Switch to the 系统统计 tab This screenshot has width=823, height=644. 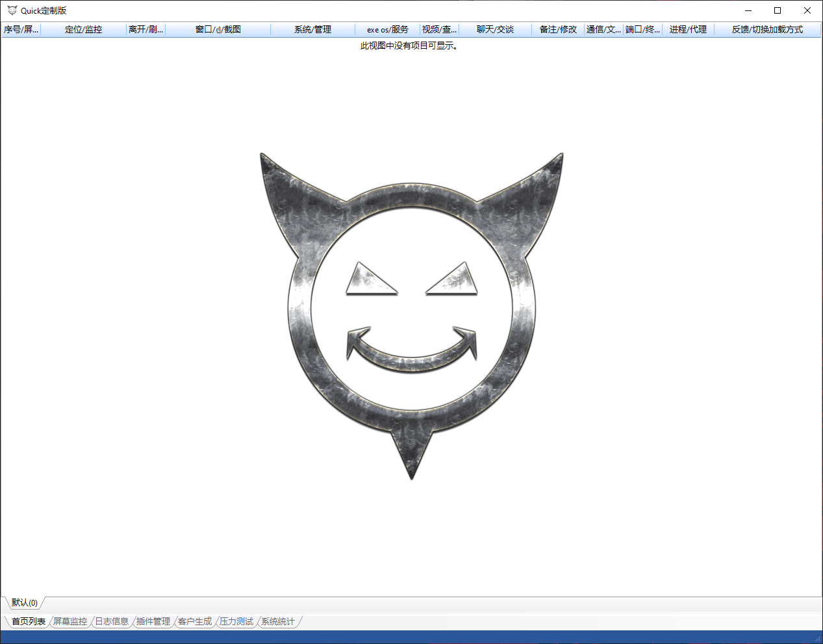(278, 621)
